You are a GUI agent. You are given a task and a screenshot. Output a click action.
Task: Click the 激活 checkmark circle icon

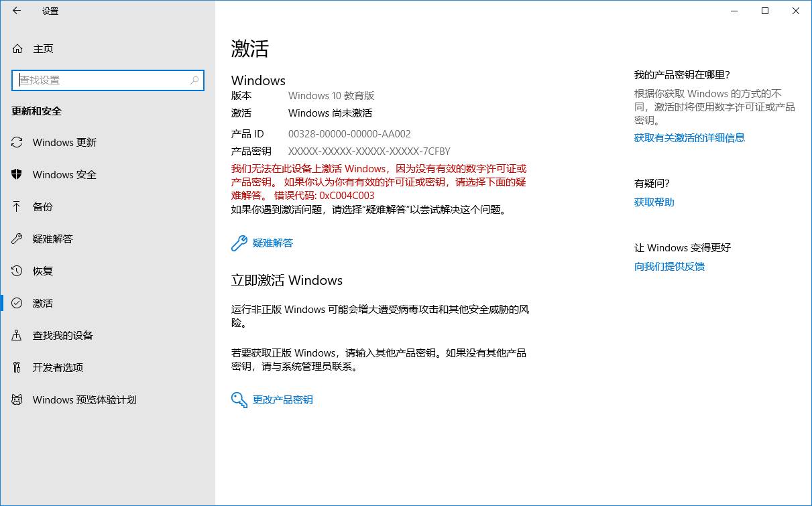click(x=17, y=303)
